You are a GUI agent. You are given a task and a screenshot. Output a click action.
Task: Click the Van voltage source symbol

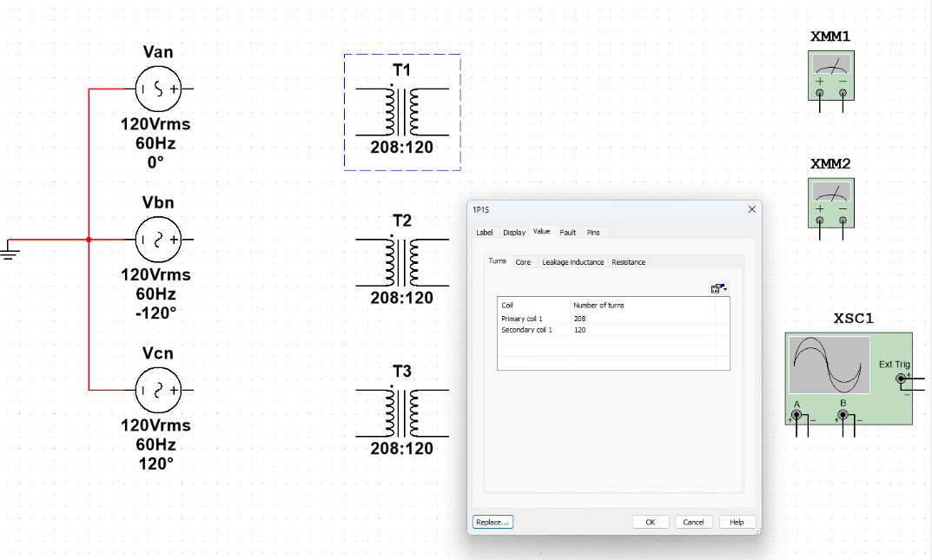(159, 89)
